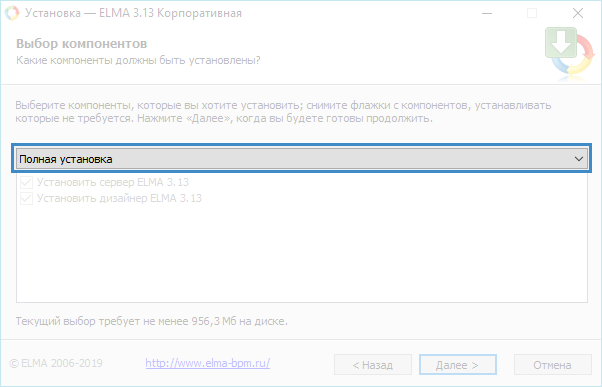Click the empty area of components list
The width and height of the screenshot is (602, 387).
point(302,253)
